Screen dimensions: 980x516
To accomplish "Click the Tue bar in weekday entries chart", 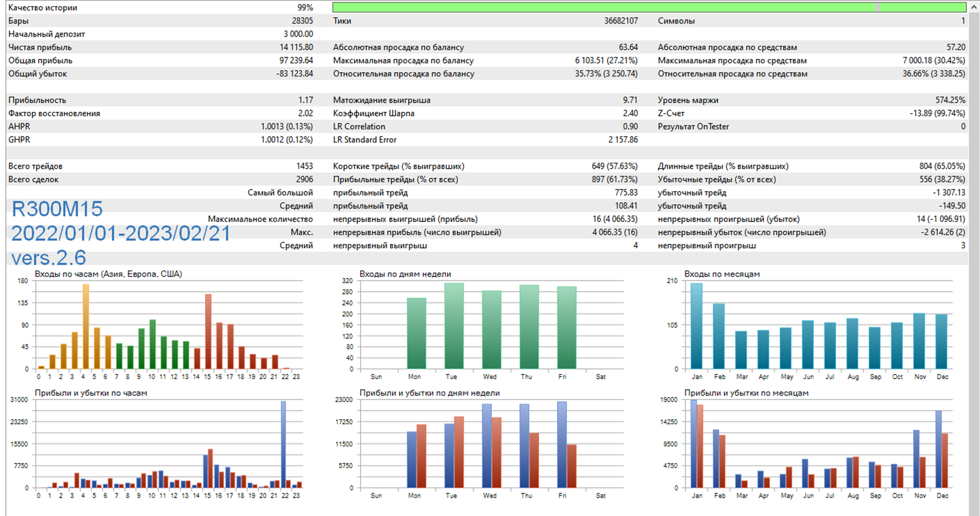I will click(x=454, y=326).
